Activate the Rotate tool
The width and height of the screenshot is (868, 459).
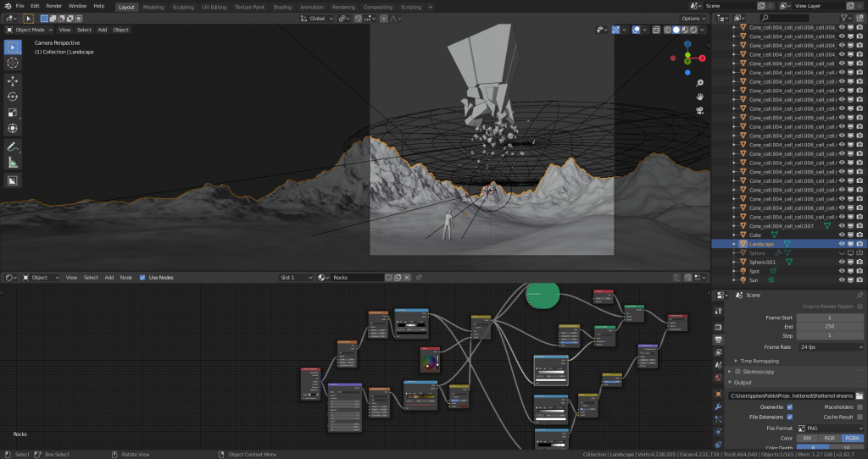click(13, 97)
